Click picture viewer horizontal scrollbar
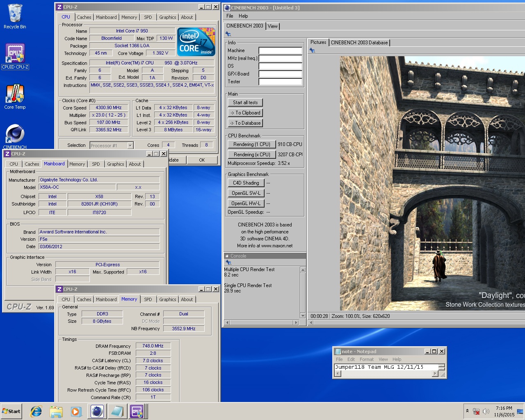 pyautogui.click(x=416, y=323)
